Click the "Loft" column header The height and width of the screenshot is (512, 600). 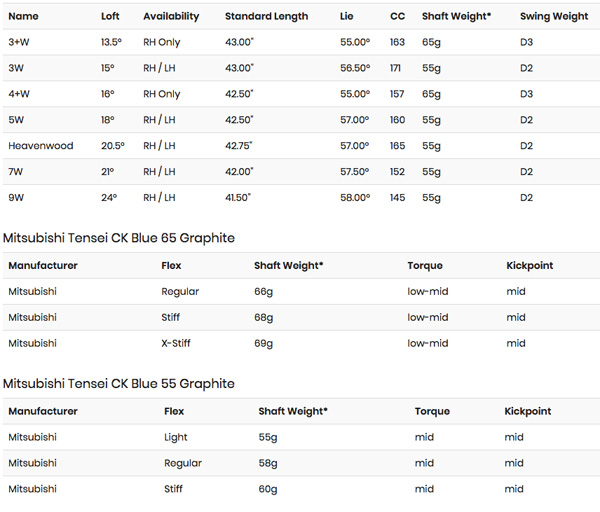tap(110, 16)
